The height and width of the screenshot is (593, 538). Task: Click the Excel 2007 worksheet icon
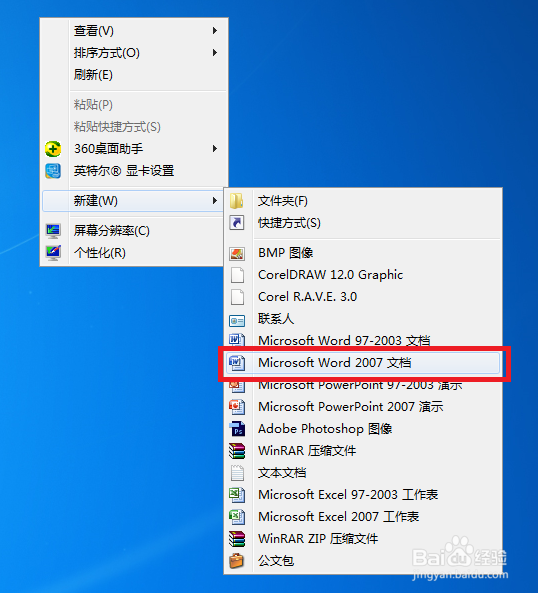[x=237, y=517]
